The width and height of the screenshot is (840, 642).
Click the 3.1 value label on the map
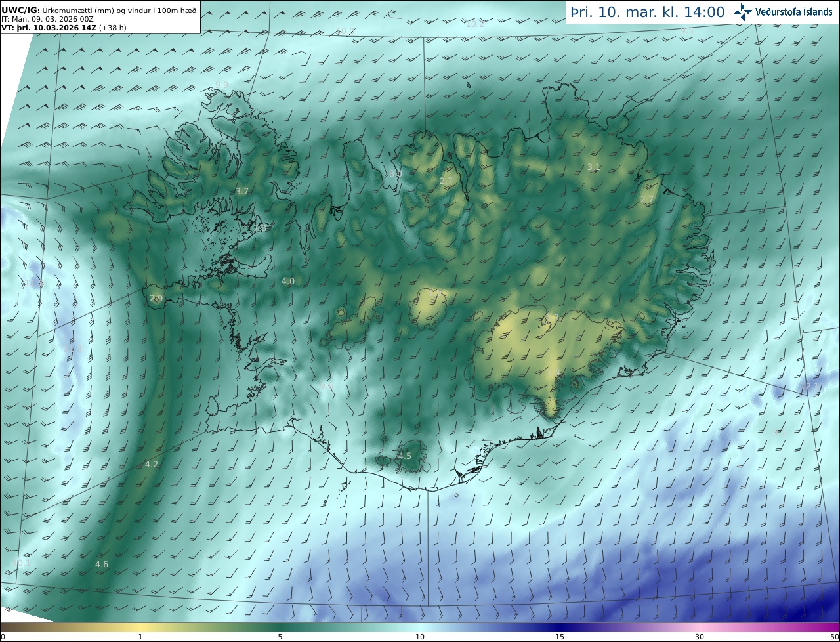pyautogui.click(x=594, y=167)
